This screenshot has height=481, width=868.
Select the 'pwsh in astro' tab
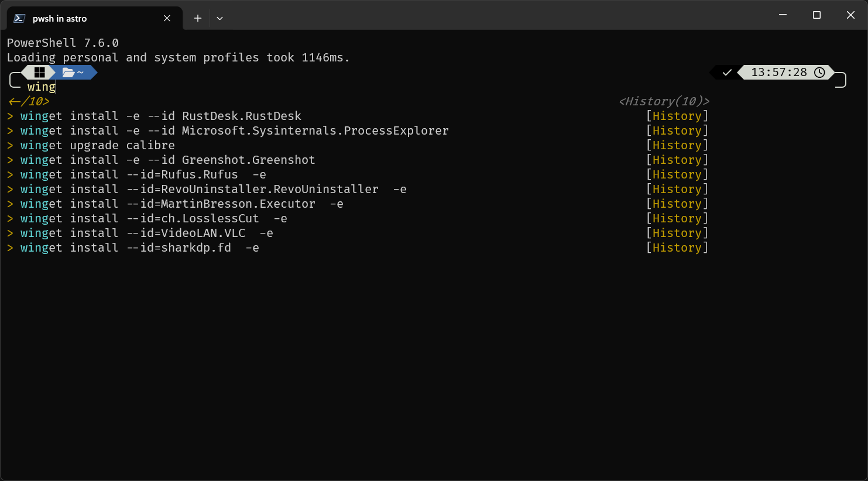tap(95, 18)
